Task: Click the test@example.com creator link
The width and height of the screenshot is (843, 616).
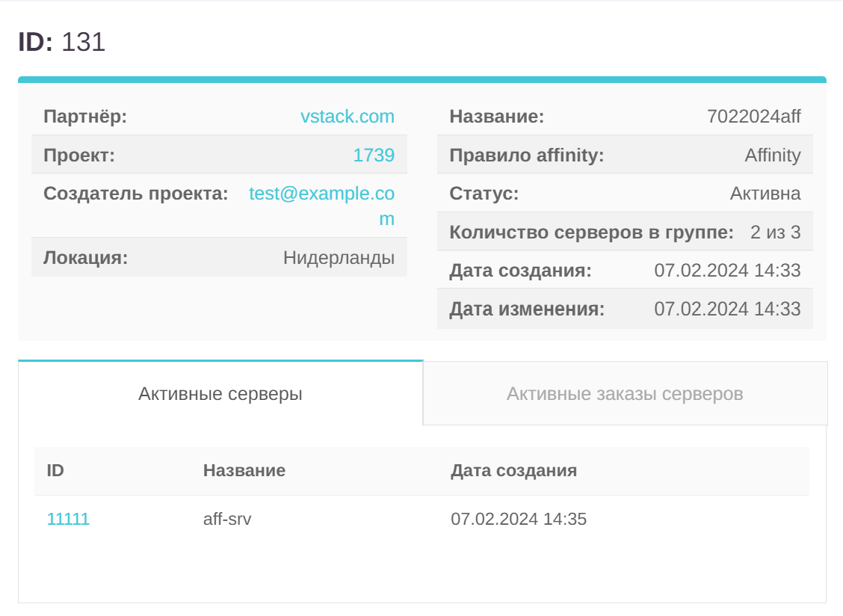Action: 321,194
